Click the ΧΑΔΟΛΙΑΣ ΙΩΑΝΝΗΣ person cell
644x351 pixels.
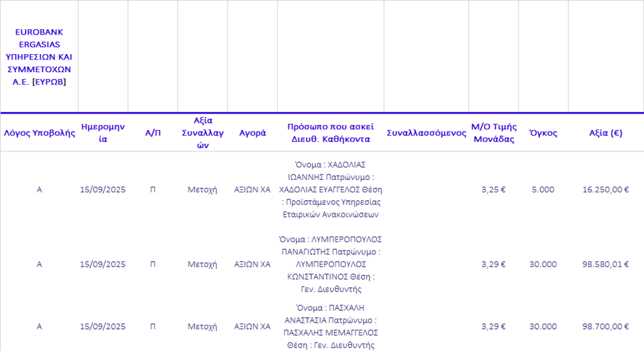[x=330, y=190]
